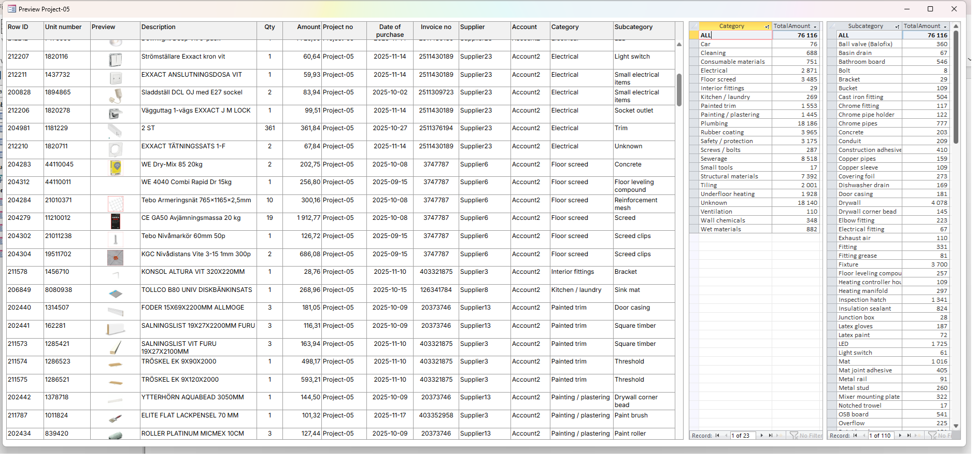Click invoice number 126341784
The width and height of the screenshot is (980, 461).
pos(436,290)
